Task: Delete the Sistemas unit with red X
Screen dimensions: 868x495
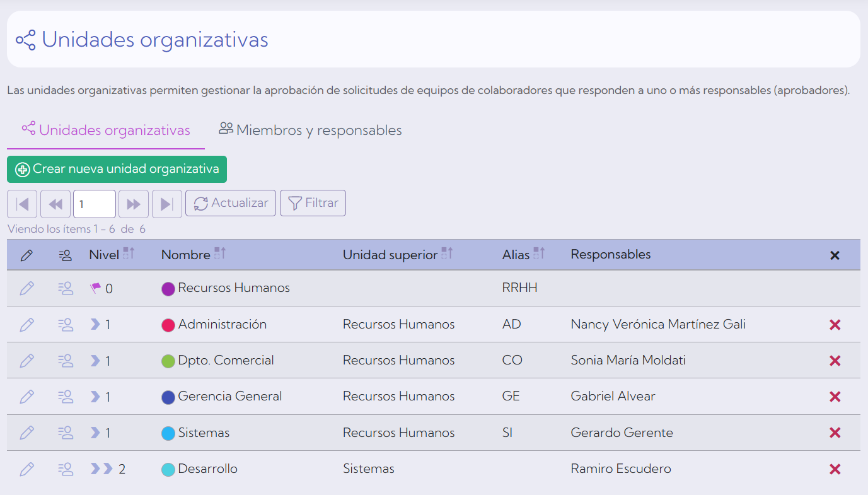Action: point(835,433)
